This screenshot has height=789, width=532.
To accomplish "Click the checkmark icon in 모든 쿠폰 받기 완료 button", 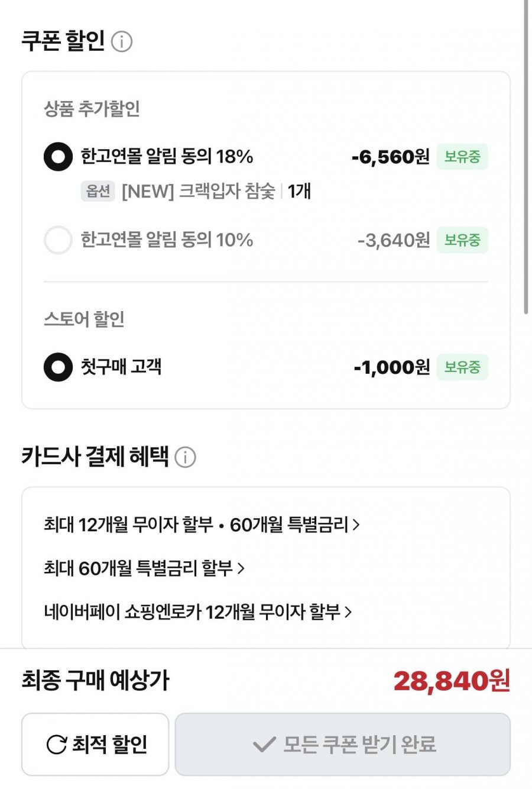I will pos(264,744).
